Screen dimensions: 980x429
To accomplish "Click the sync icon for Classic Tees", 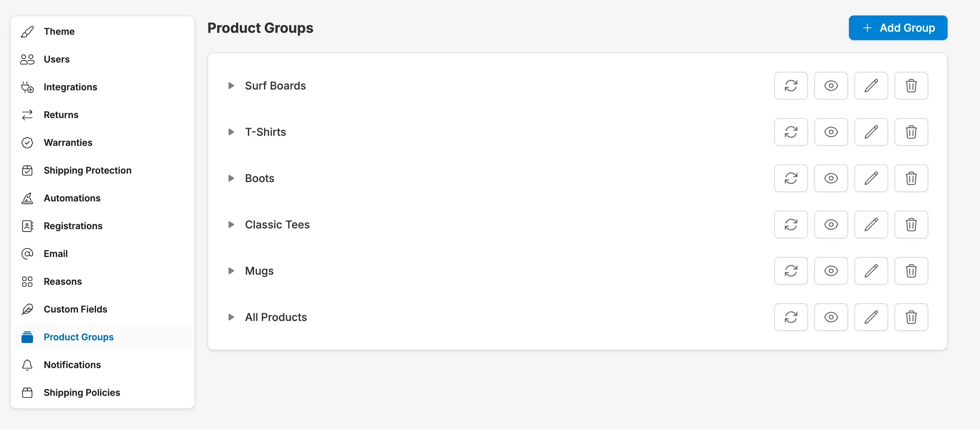I will click(x=791, y=224).
